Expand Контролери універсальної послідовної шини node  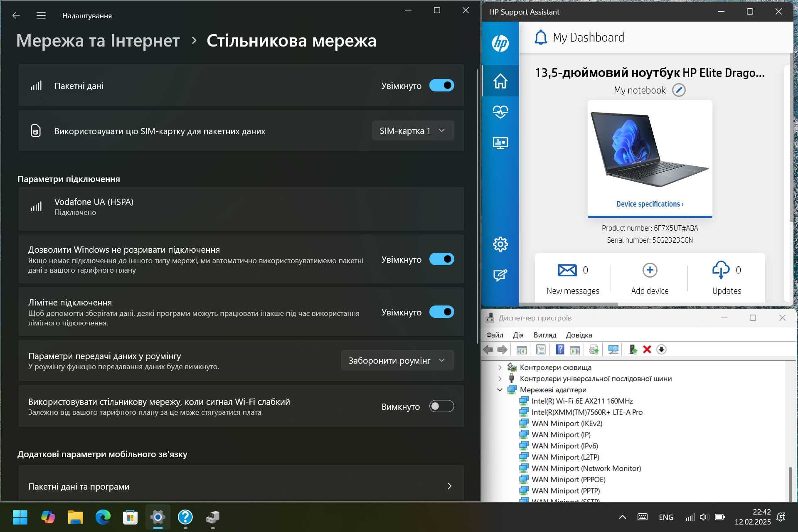[x=500, y=379]
